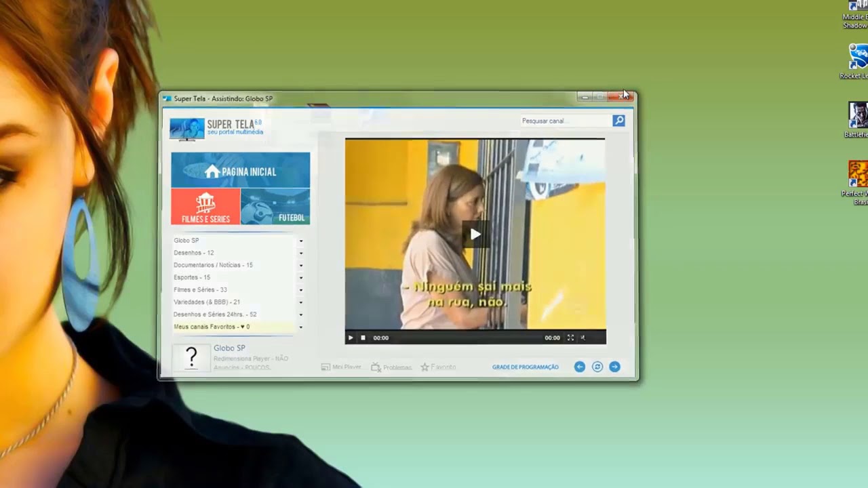The image size is (868, 488).
Task: Click the video seek bar
Action: [x=466, y=338]
